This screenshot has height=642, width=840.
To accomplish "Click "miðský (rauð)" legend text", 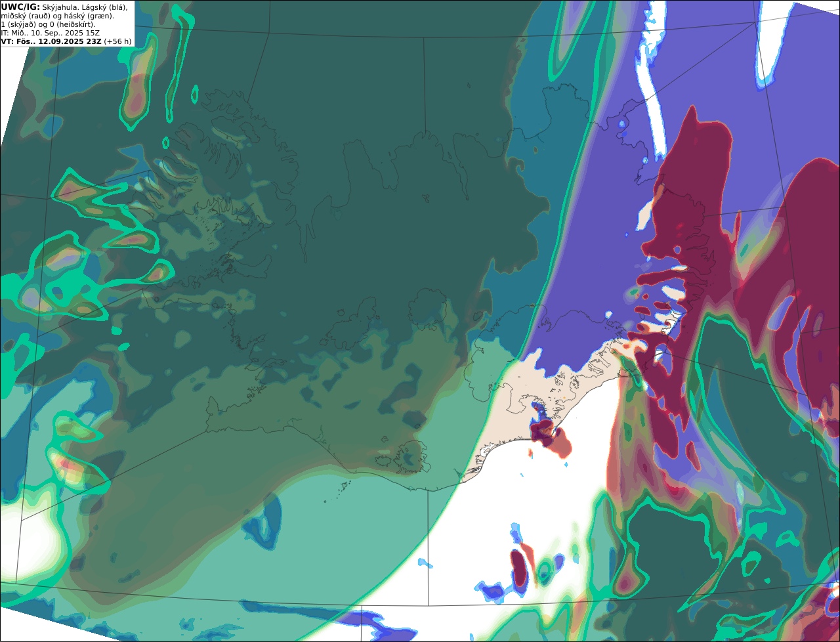I will click(x=26, y=16).
